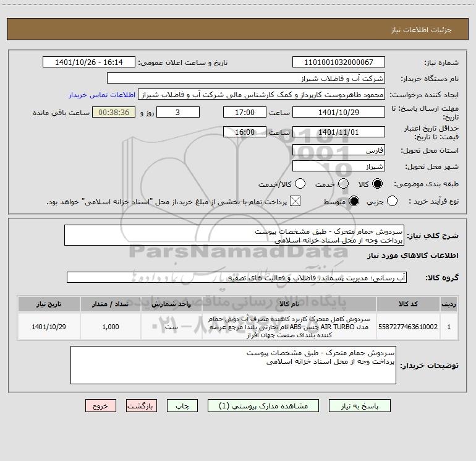
Task: Click the goods group field آب رسانی
Action: (237, 277)
